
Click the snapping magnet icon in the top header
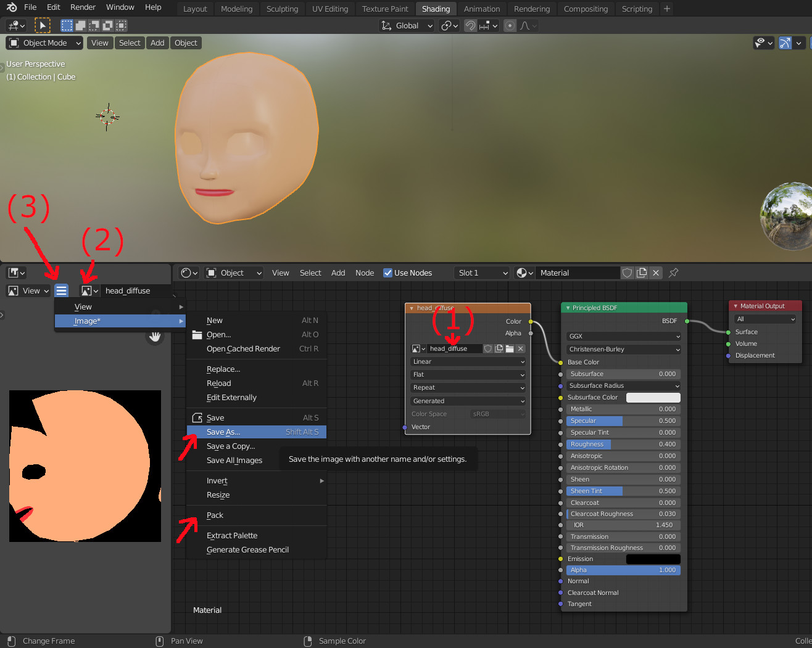(x=471, y=26)
